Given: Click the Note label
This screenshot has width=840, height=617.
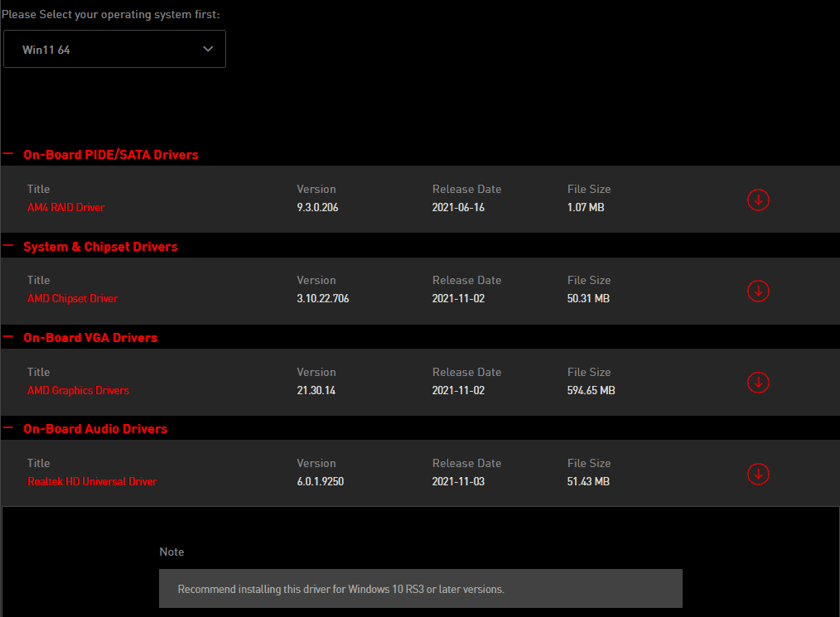Looking at the screenshot, I should (171, 552).
